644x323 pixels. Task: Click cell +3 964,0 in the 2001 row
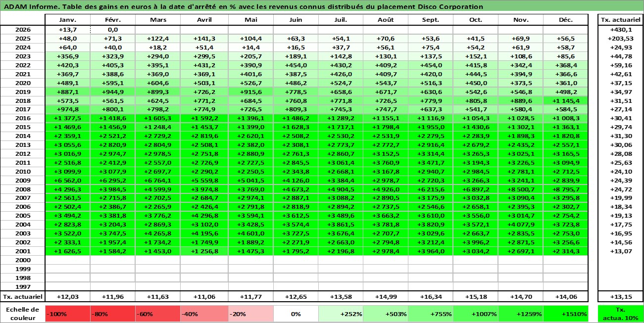430,251
